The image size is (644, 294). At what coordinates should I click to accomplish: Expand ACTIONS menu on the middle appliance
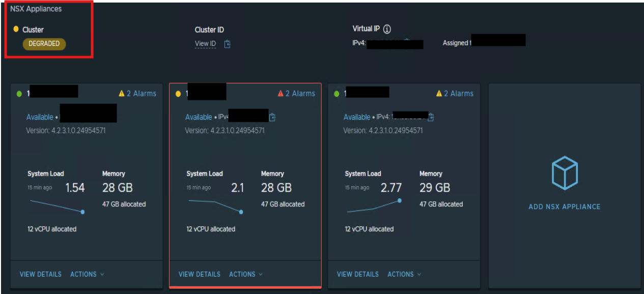click(x=246, y=274)
